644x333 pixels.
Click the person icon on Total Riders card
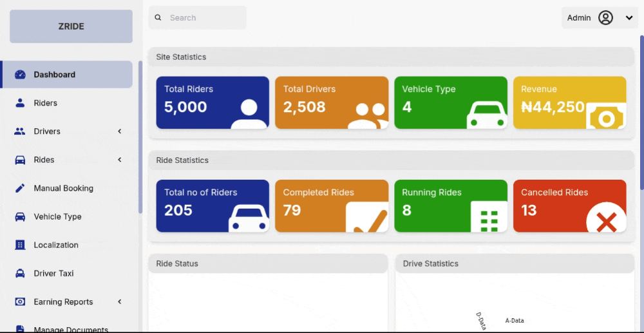(x=249, y=114)
